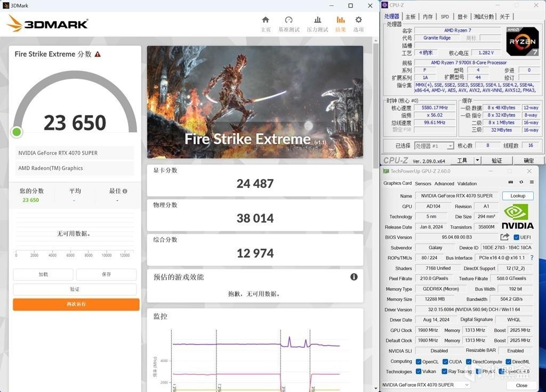Switch to the Validation tab in GPU-Z
Viewport: 546px width, 392px height.
pyautogui.click(x=467, y=184)
